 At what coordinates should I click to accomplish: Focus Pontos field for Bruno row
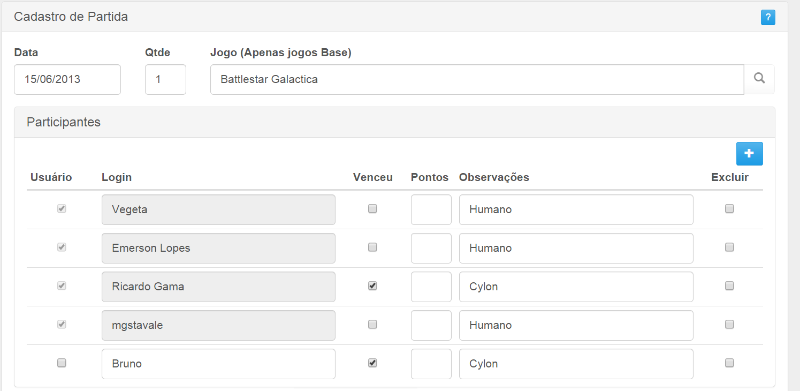[x=431, y=364]
